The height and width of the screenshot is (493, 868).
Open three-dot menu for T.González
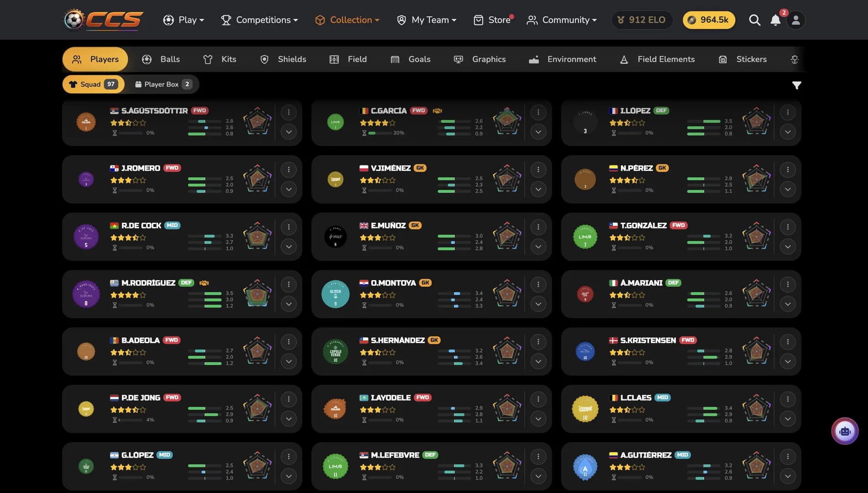click(788, 227)
